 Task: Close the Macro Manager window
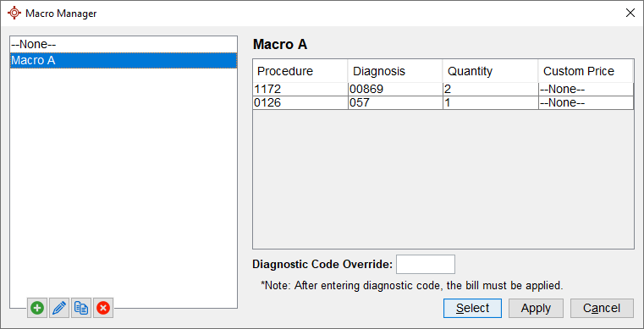[x=630, y=14]
